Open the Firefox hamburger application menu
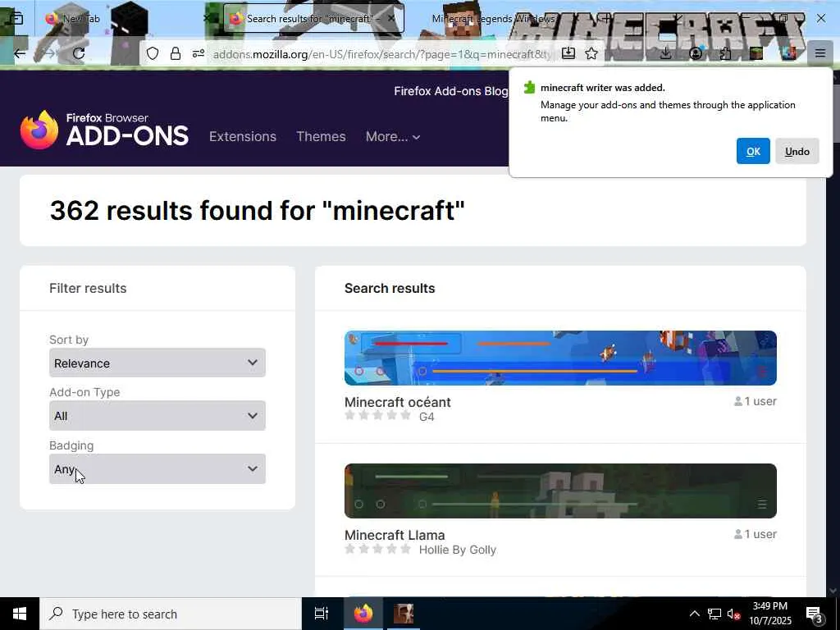This screenshot has height=630, width=840. [820, 53]
